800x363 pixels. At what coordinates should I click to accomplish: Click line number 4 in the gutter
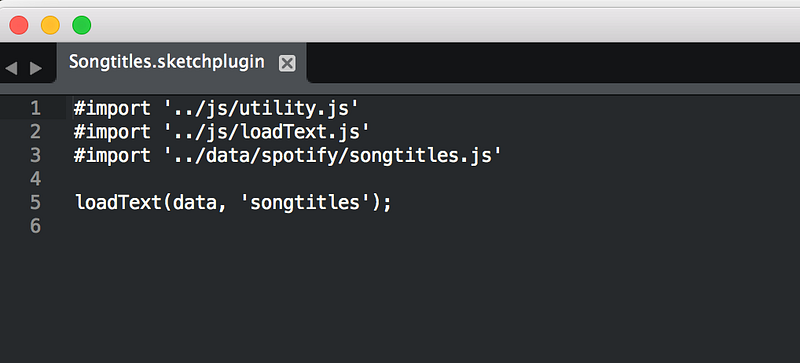coord(35,179)
